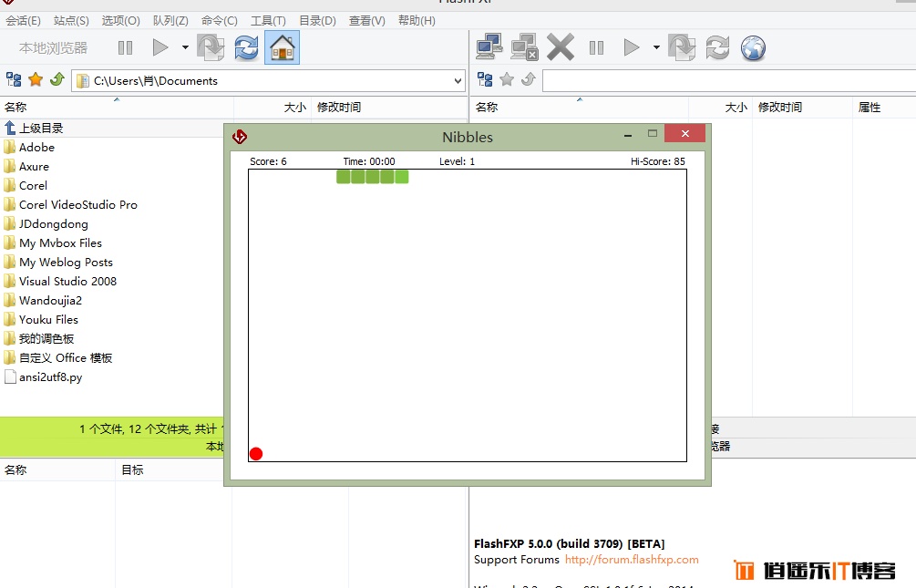The height and width of the screenshot is (588, 916).
Task: Open the forum.flashfxp.com support link
Action: pos(632,560)
